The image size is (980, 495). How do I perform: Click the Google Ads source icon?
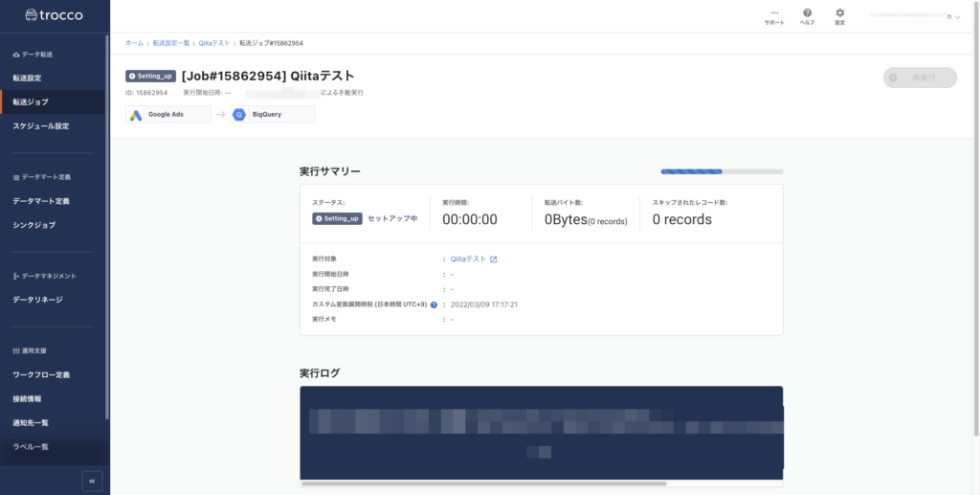coord(137,115)
